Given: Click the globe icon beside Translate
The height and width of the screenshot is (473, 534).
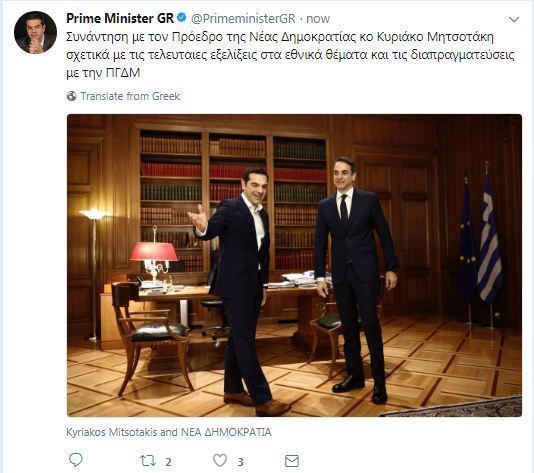Looking at the screenshot, I should pos(72,96).
